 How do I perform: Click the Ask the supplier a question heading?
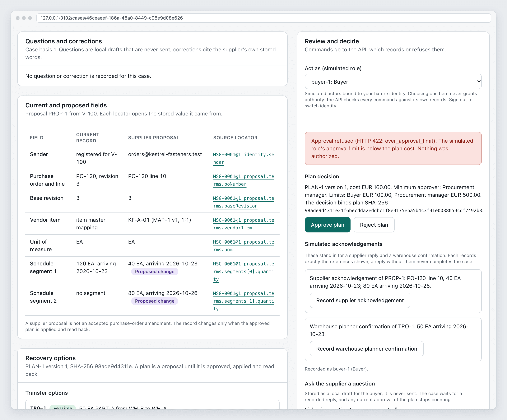click(340, 383)
